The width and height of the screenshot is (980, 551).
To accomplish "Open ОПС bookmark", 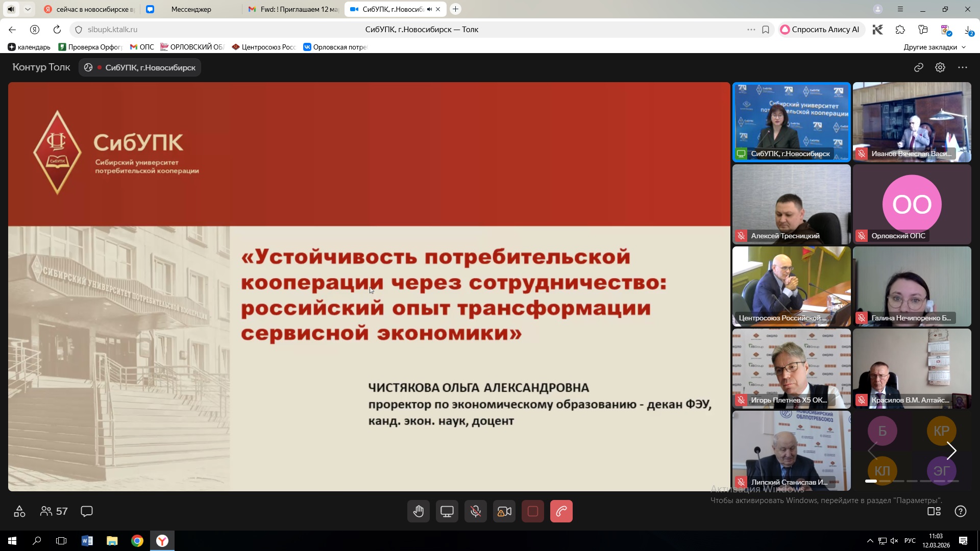I will [142, 47].
